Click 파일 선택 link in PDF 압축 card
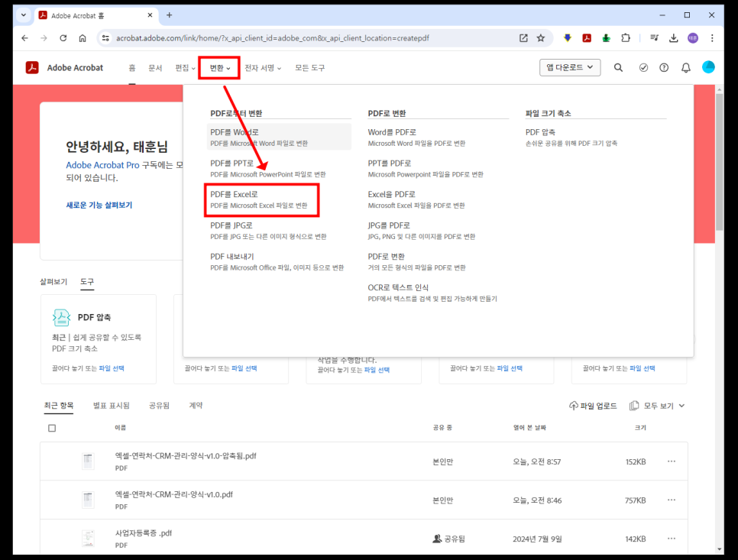 coord(112,368)
